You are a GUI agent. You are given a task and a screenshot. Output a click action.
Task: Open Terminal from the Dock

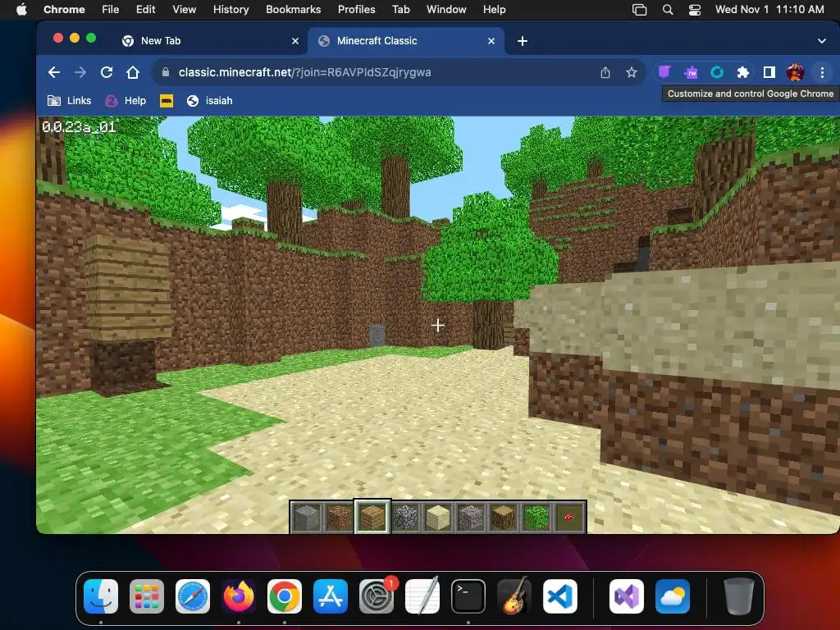point(468,596)
